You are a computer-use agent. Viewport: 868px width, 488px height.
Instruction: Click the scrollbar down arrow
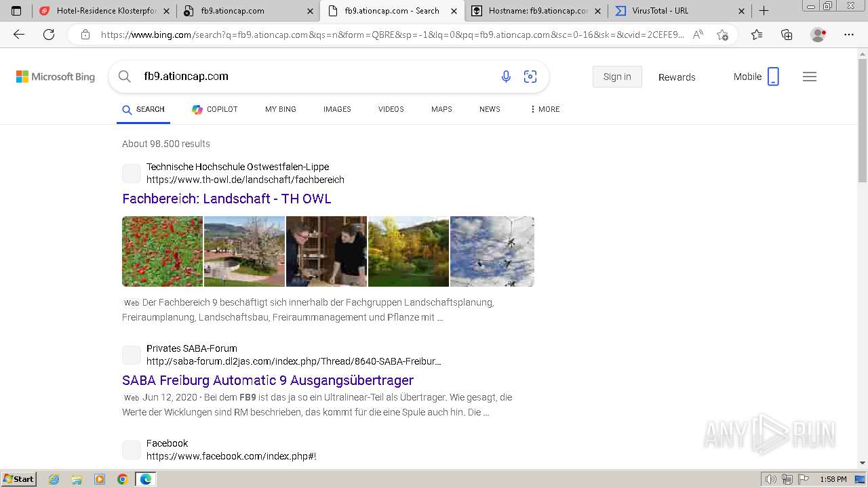pos(863,463)
